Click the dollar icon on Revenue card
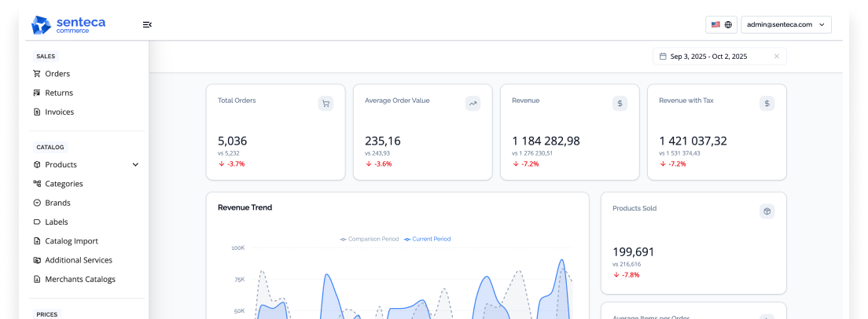This screenshot has width=868, height=319. click(x=620, y=104)
